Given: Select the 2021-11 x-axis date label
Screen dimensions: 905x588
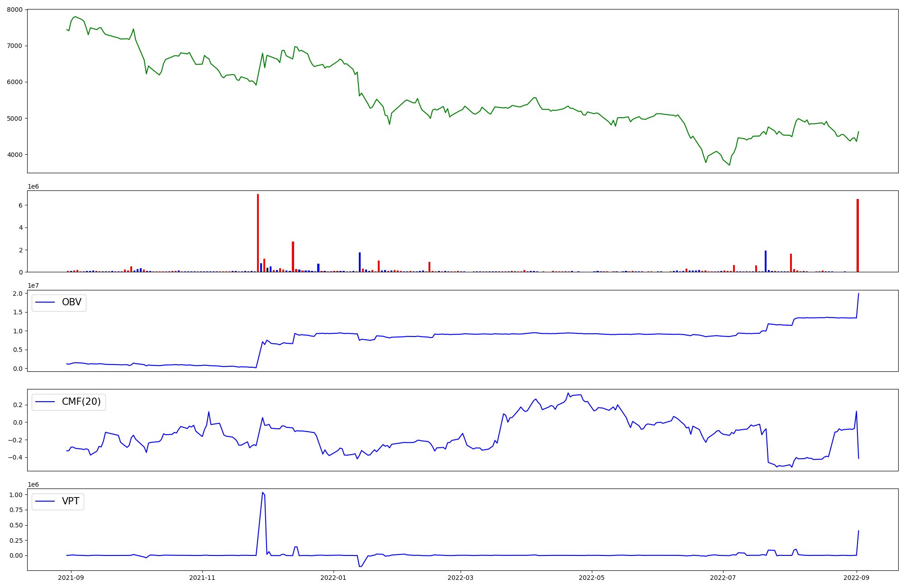Looking at the screenshot, I should pos(202,578).
